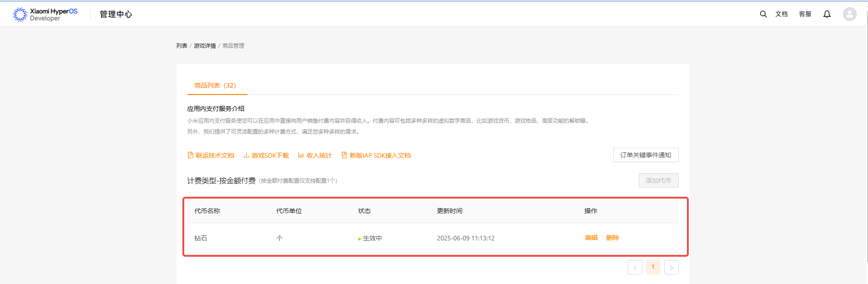Image resolution: width=868 pixels, height=284 pixels.
Task: Click the 联运技术文档 document icon
Action: [x=191, y=155]
